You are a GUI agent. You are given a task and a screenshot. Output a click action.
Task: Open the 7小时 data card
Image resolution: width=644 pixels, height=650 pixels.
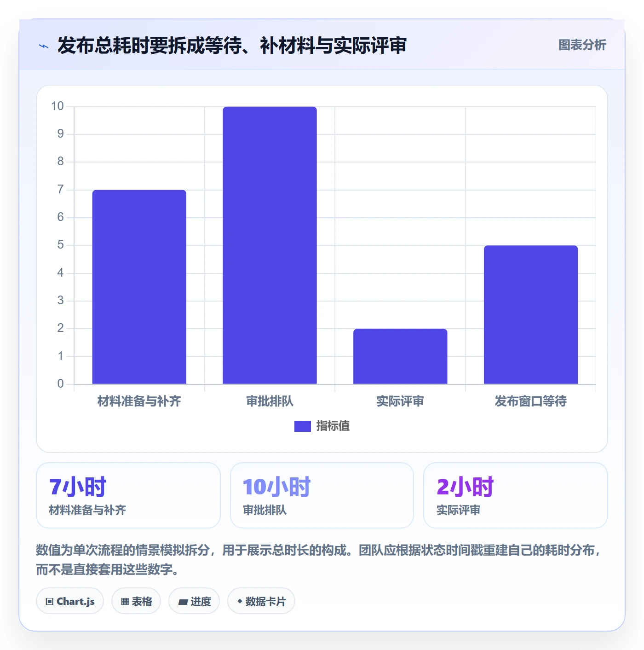coord(128,495)
